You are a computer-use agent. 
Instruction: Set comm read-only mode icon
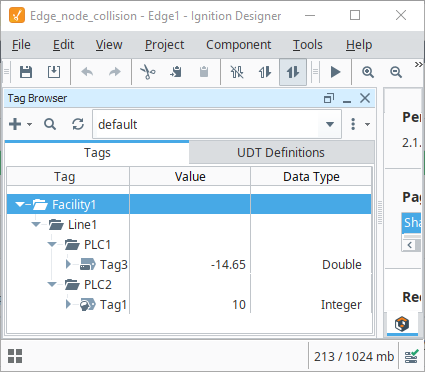[x=265, y=72]
